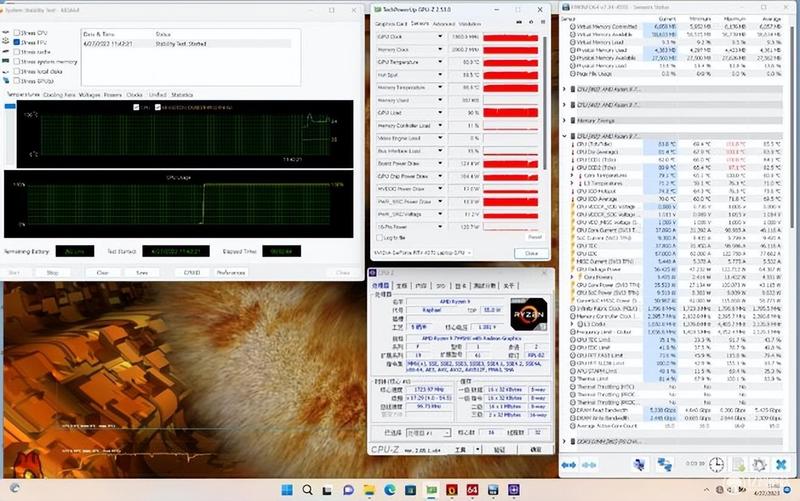Screen dimensions: 800x501
Task: Click the green GPU-Z taskbar icon
Action: point(431,490)
